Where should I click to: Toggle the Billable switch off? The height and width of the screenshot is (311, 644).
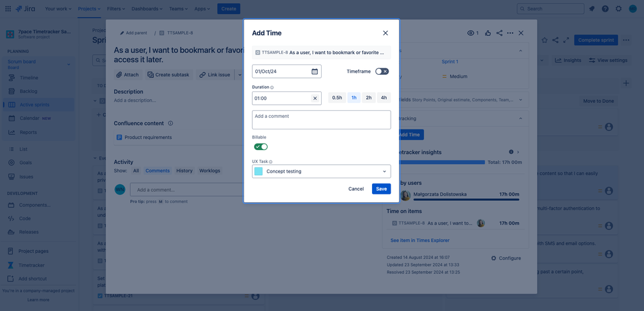coord(261,146)
